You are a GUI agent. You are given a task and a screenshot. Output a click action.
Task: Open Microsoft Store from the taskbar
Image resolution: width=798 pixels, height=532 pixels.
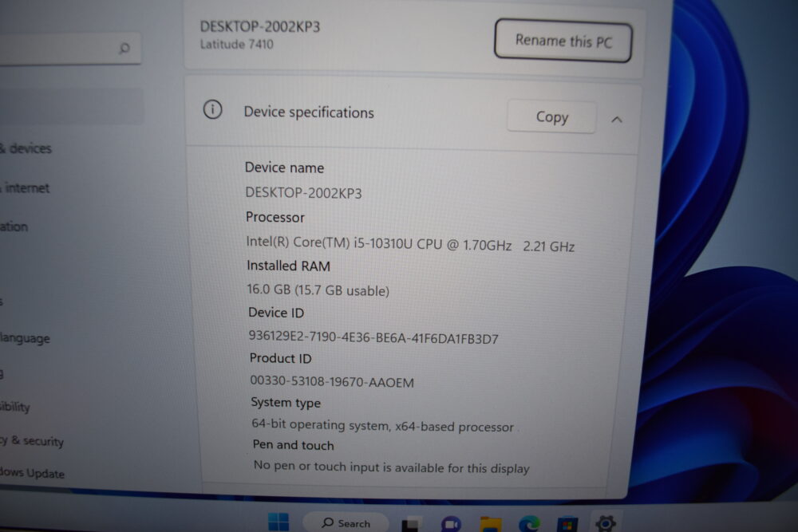tap(567, 524)
